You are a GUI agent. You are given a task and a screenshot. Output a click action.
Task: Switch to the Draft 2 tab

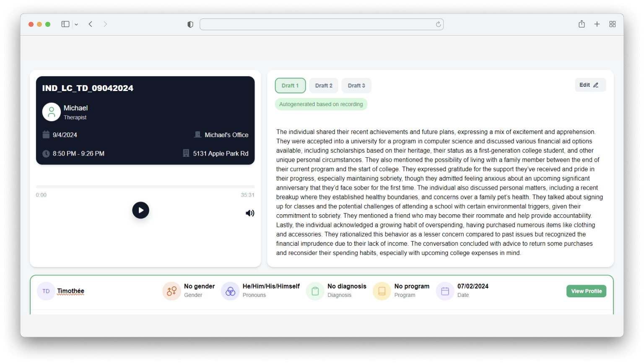click(x=324, y=86)
